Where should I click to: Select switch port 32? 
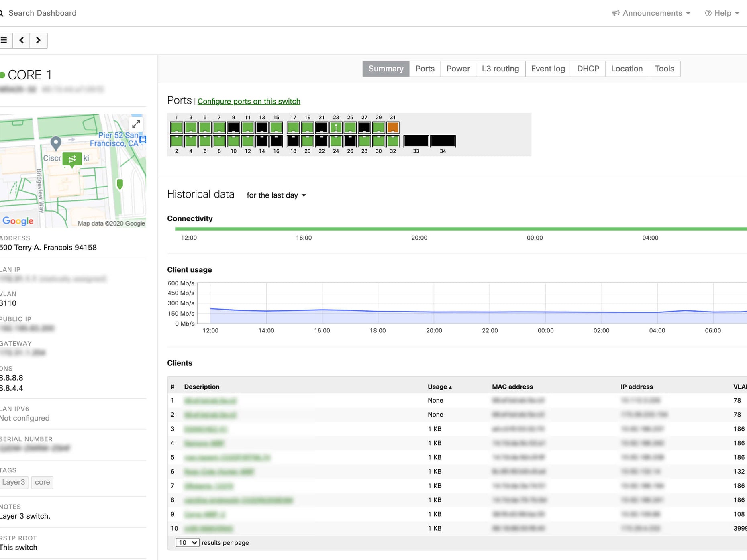pos(393,141)
